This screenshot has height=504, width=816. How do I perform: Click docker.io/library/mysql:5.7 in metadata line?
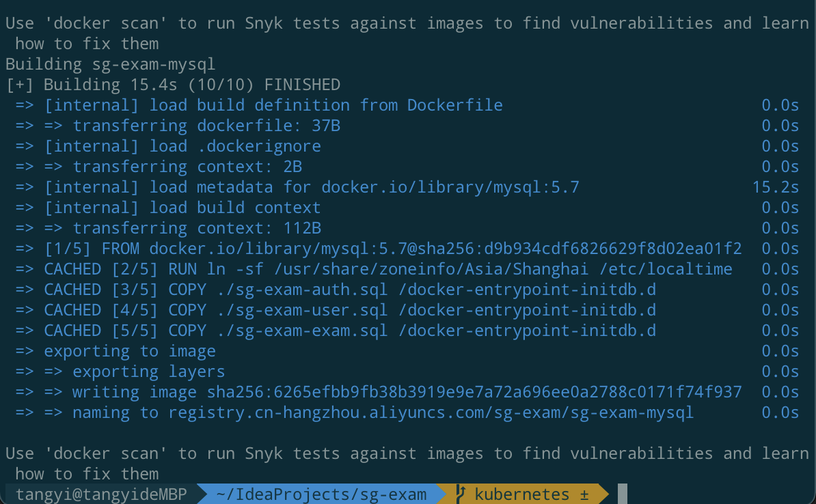450,187
